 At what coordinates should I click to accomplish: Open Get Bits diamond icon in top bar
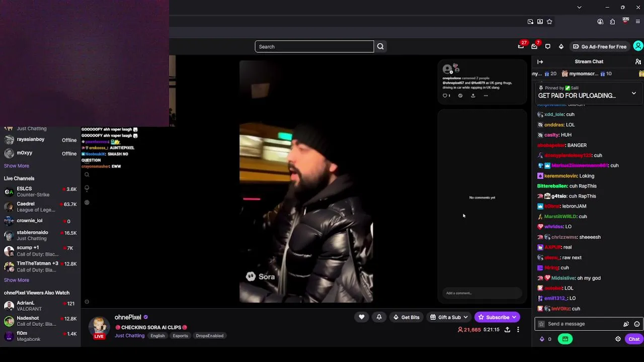click(561, 46)
